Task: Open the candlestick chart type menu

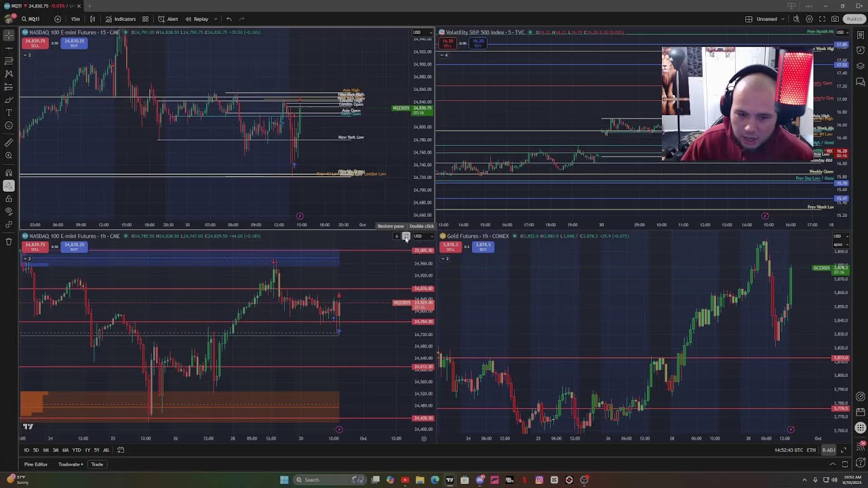Action: click(x=93, y=19)
